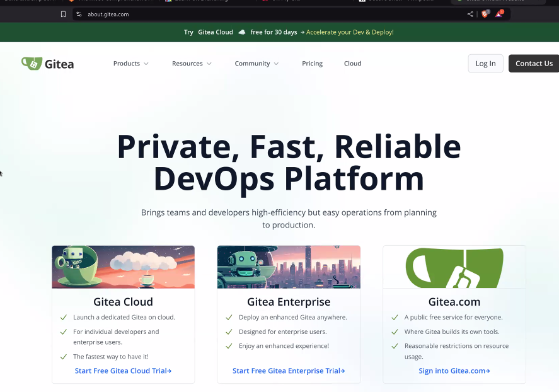Go to the Cloud nav item
This screenshot has height=392, width=559.
click(352, 64)
